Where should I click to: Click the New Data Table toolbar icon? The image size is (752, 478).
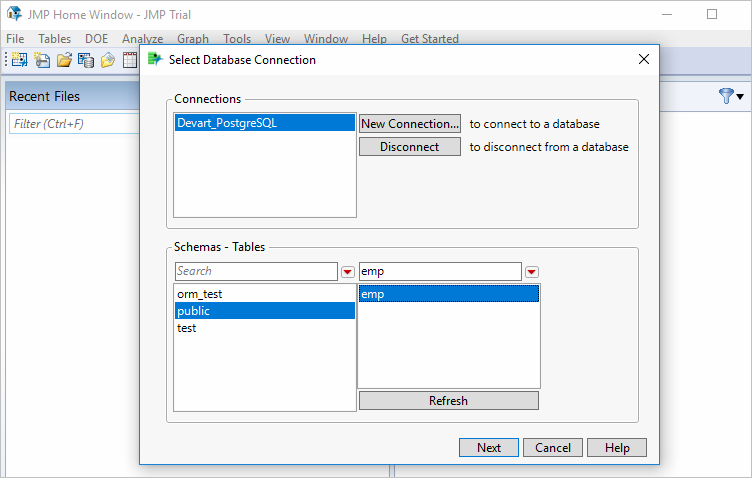[20, 60]
